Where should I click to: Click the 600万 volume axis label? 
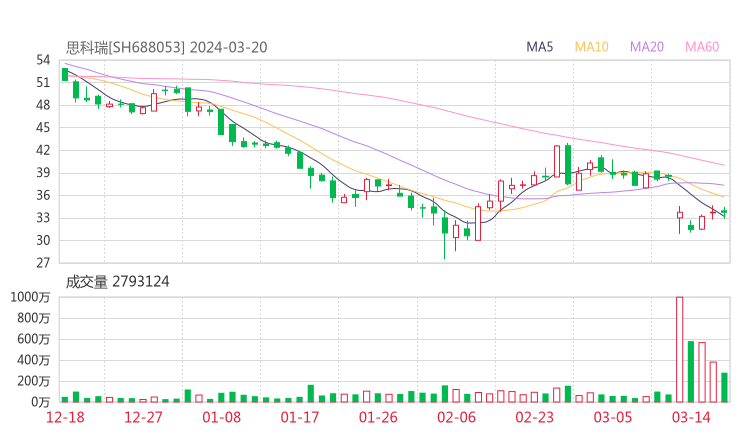click(34, 339)
